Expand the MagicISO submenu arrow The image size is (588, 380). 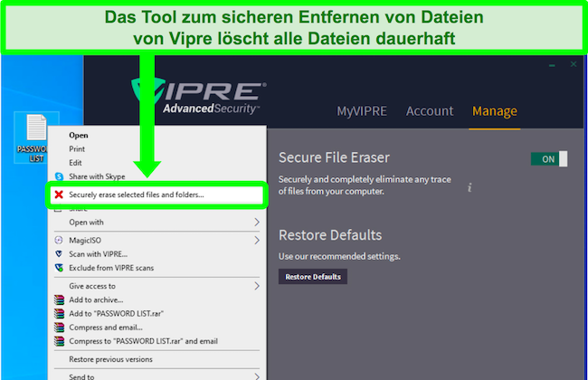coord(257,240)
